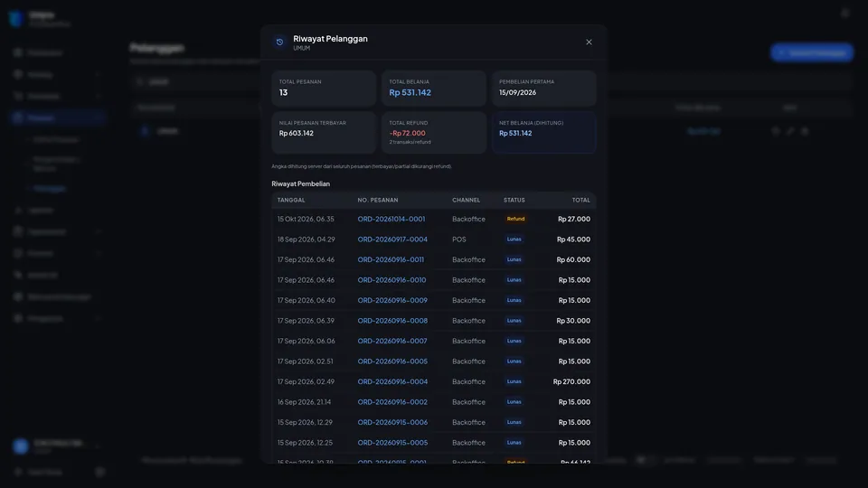Close the Riwayat Pelanggan dialog
This screenshot has width=868, height=488.
[x=589, y=42]
